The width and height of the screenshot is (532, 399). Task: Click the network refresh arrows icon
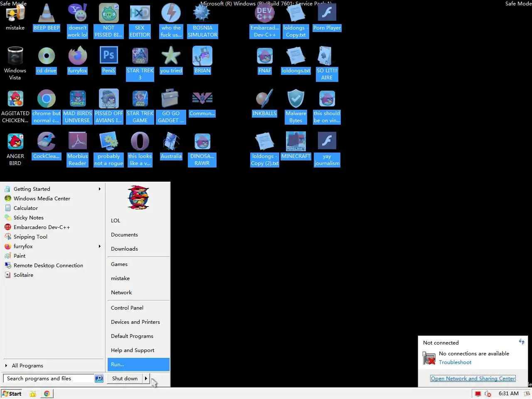click(x=522, y=342)
